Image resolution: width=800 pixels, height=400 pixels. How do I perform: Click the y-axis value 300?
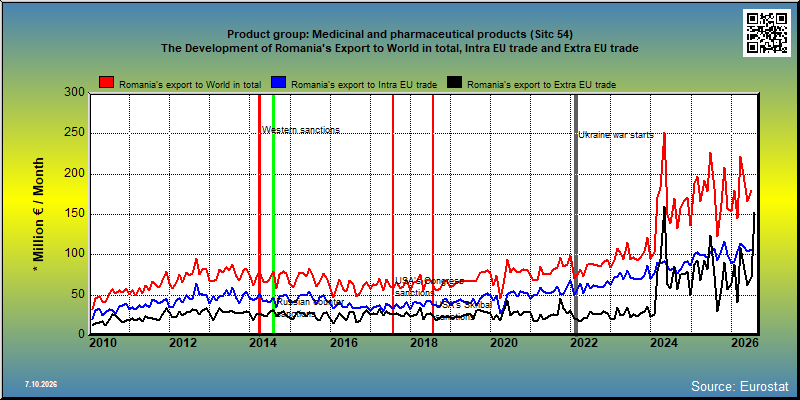[x=74, y=92]
